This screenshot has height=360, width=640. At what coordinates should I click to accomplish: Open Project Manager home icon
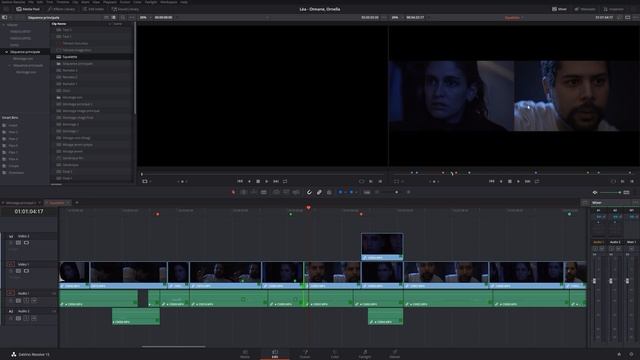click(x=619, y=354)
